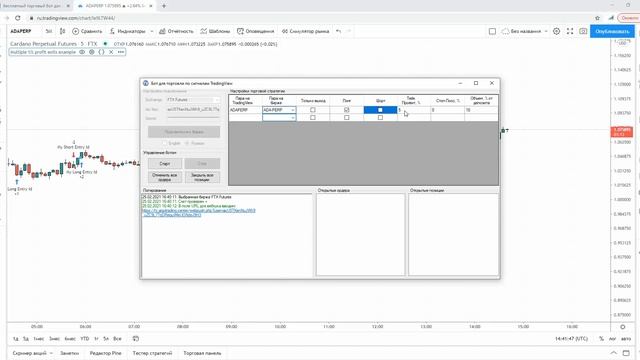
Task: Open the ADA-PERP exchange pair dropdown
Action: coord(293,110)
